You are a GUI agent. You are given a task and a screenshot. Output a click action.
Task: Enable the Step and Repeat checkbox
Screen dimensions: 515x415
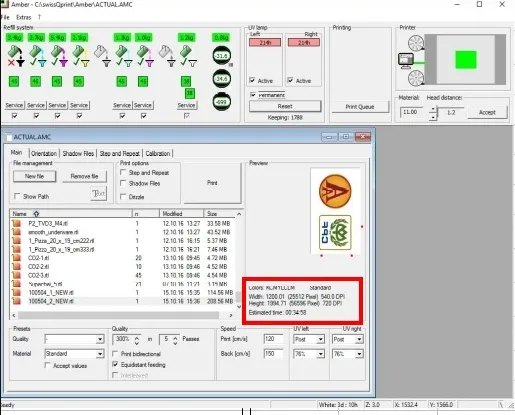123,172
